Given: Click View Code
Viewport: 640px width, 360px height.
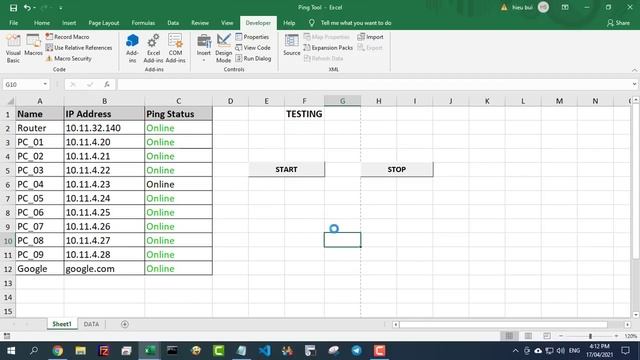Looking at the screenshot, I should click(253, 48).
